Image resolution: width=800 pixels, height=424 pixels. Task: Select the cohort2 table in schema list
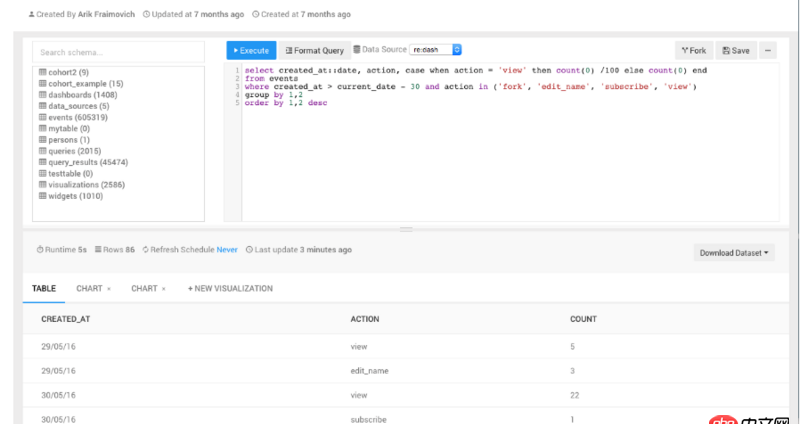pyautogui.click(x=69, y=73)
